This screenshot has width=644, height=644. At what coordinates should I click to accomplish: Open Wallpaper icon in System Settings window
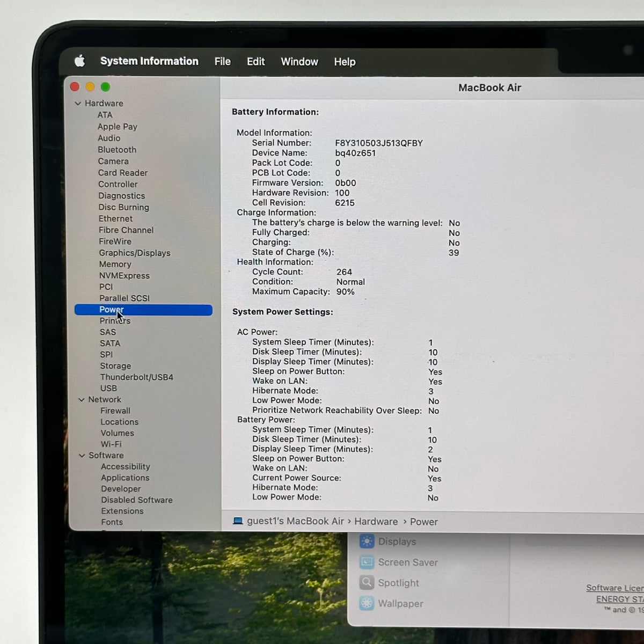pos(367,603)
